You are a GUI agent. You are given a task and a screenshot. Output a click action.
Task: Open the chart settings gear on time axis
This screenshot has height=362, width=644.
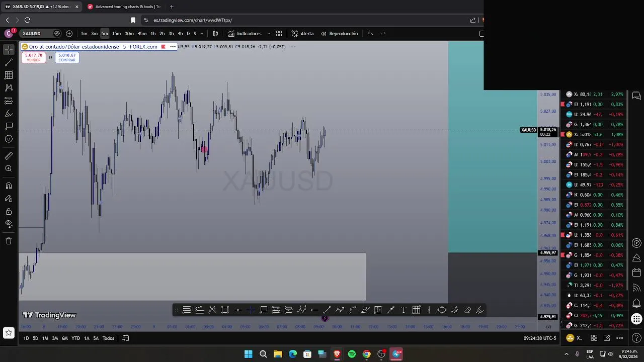(x=548, y=327)
